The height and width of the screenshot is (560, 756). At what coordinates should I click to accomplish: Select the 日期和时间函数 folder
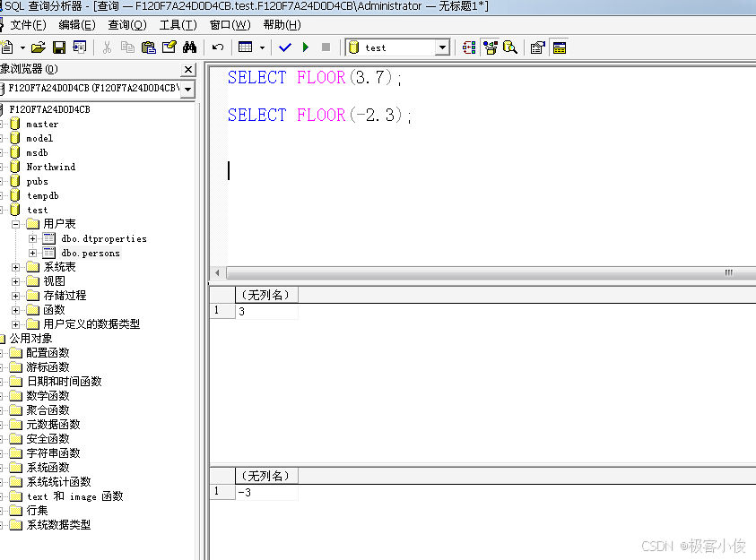65,382
